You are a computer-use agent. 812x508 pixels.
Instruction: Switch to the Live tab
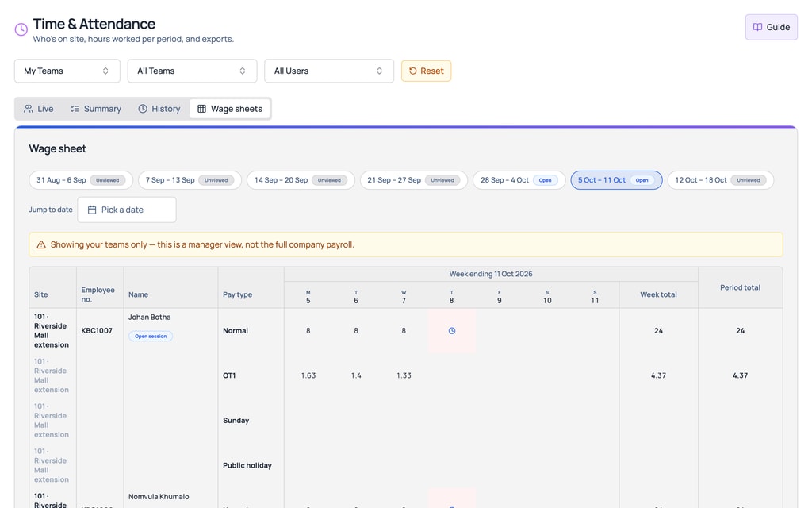pyautogui.click(x=39, y=109)
